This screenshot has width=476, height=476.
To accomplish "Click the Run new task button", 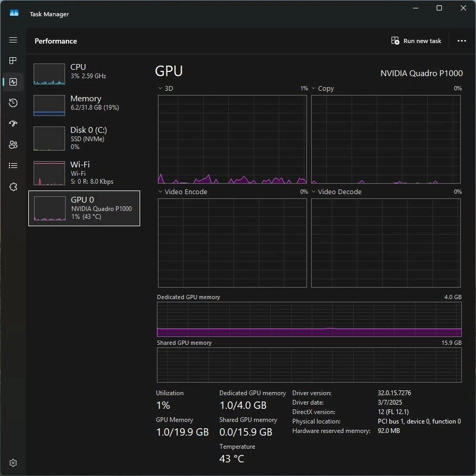I will [416, 41].
